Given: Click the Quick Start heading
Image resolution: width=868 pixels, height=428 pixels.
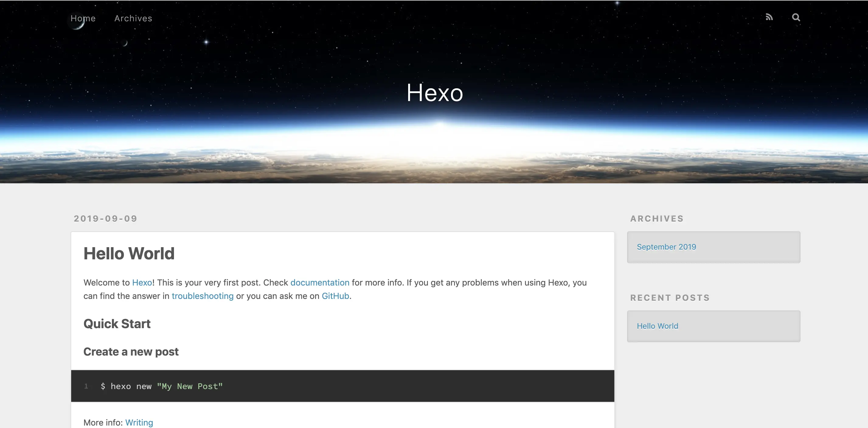Looking at the screenshot, I should [116, 324].
